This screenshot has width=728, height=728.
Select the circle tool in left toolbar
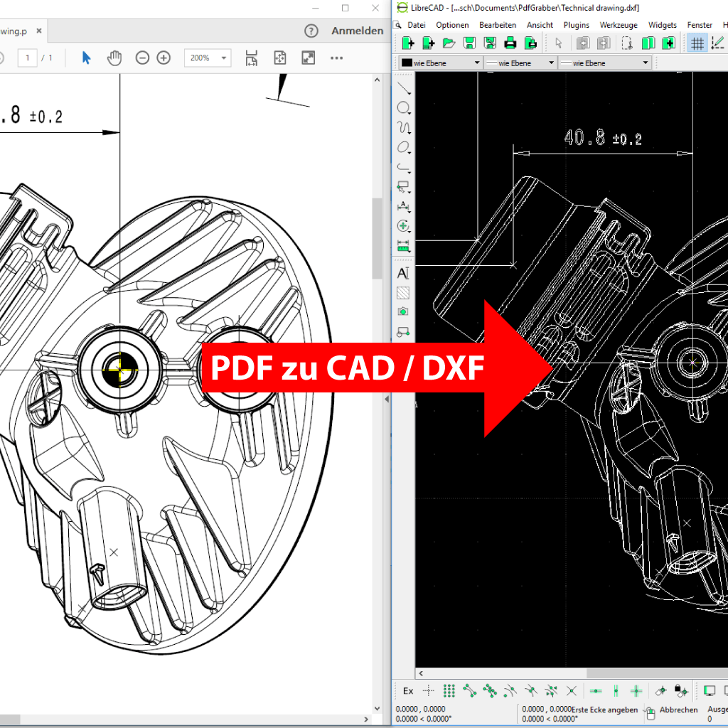tap(403, 108)
